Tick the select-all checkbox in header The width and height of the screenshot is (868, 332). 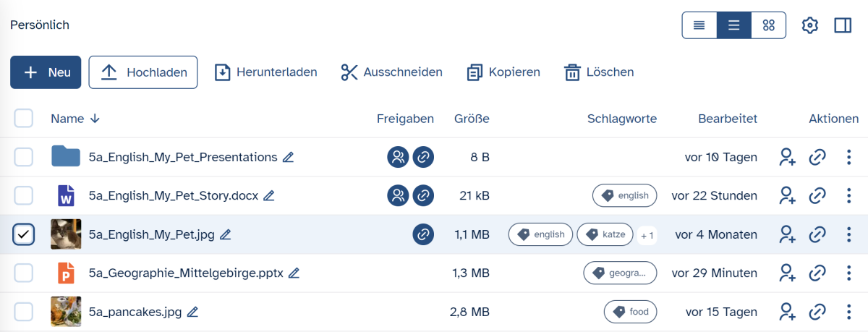pyautogui.click(x=24, y=118)
